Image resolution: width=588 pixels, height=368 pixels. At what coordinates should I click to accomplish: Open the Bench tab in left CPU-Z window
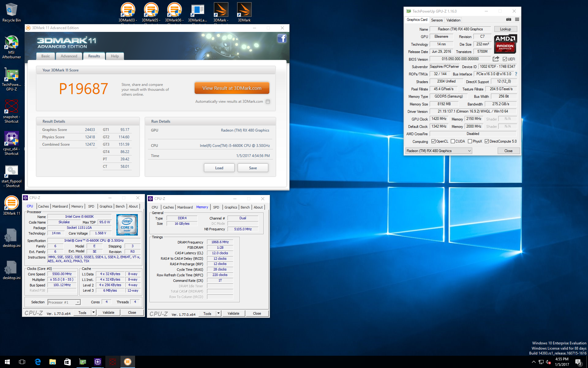tap(120, 206)
